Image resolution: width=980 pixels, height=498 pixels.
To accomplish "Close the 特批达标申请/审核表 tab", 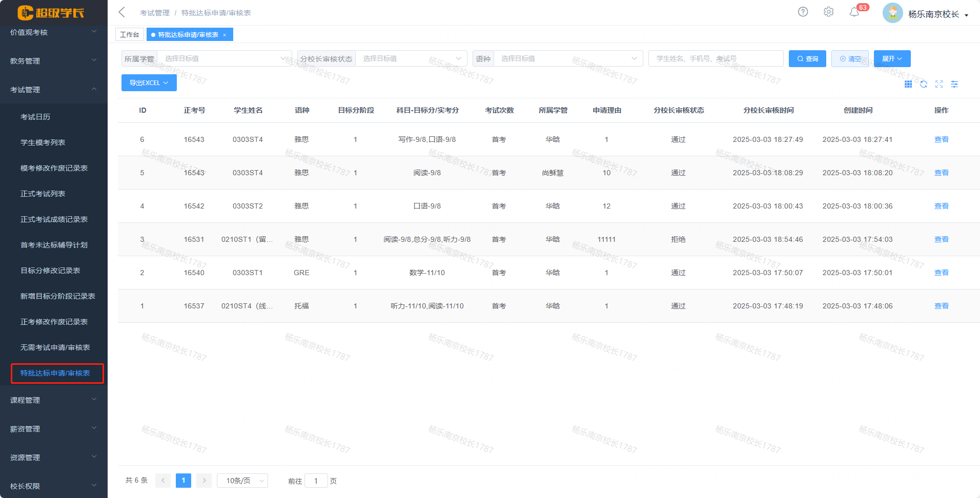I will [x=224, y=35].
